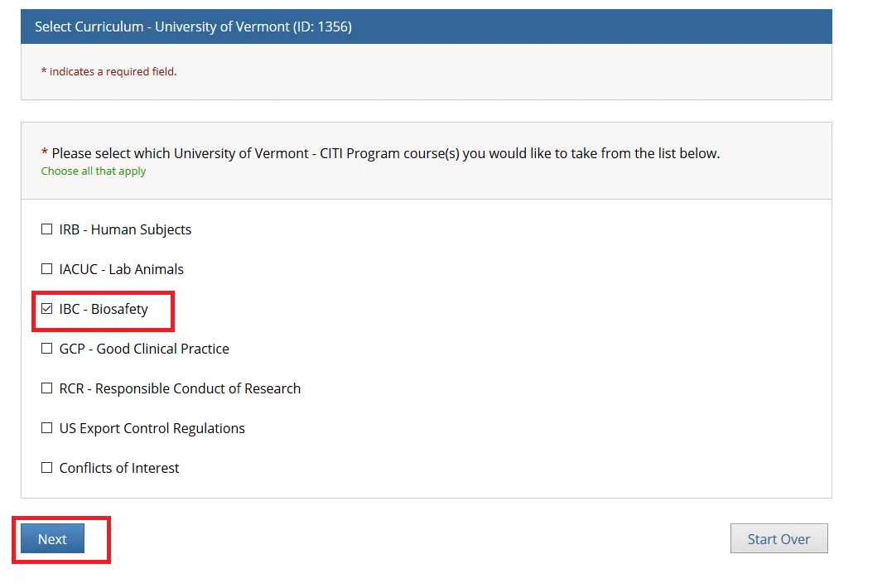This screenshot has width=887, height=588.
Task: Click the "Conflicts of Interest" label text
Action: coord(119,468)
